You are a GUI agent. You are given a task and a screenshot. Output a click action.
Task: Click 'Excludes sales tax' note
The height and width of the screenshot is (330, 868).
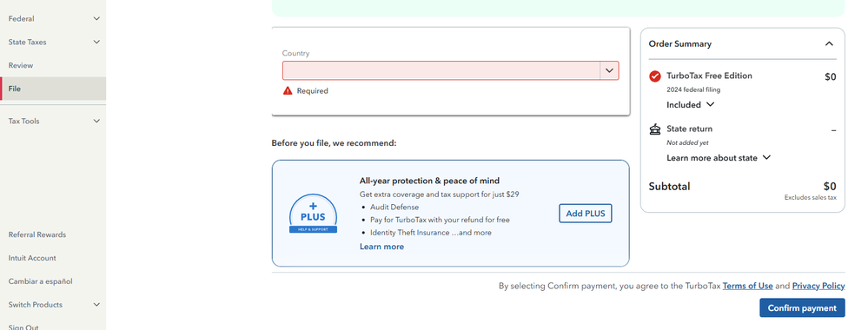tap(810, 198)
